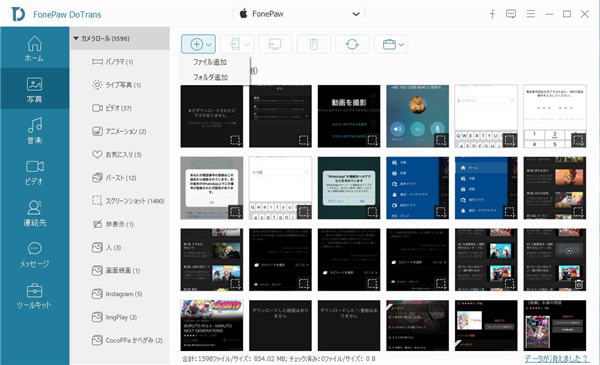Select the お気に入り (3) album
This screenshot has height=365, width=600.
(x=120, y=155)
